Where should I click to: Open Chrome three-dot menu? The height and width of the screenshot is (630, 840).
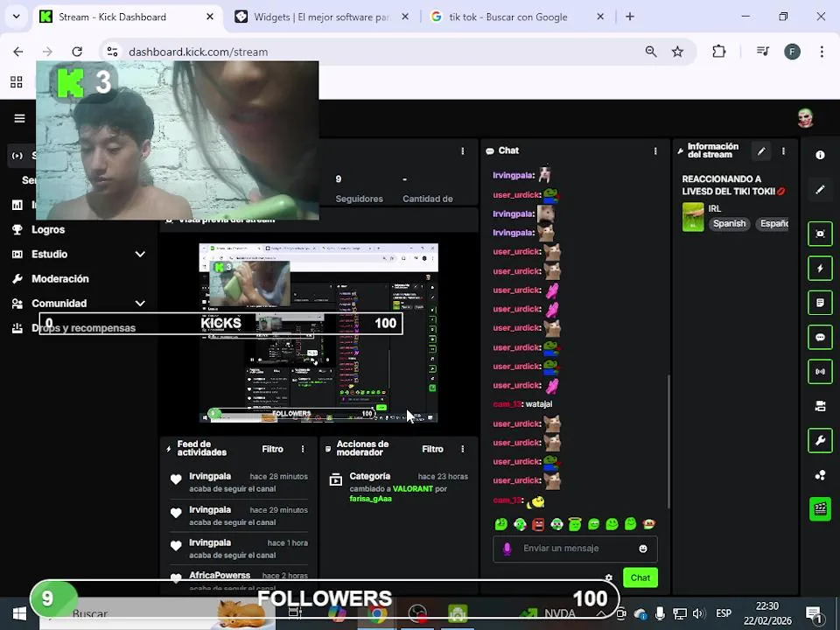[x=822, y=52]
